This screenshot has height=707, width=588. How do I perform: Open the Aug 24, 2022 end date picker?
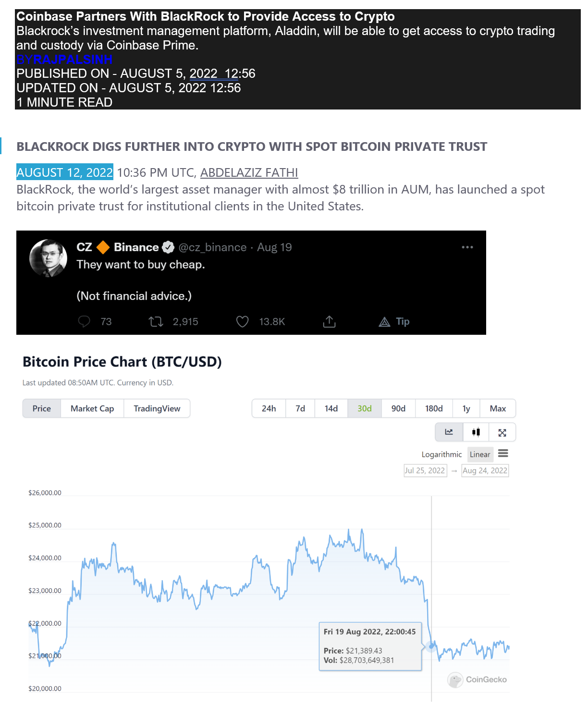pyautogui.click(x=485, y=470)
